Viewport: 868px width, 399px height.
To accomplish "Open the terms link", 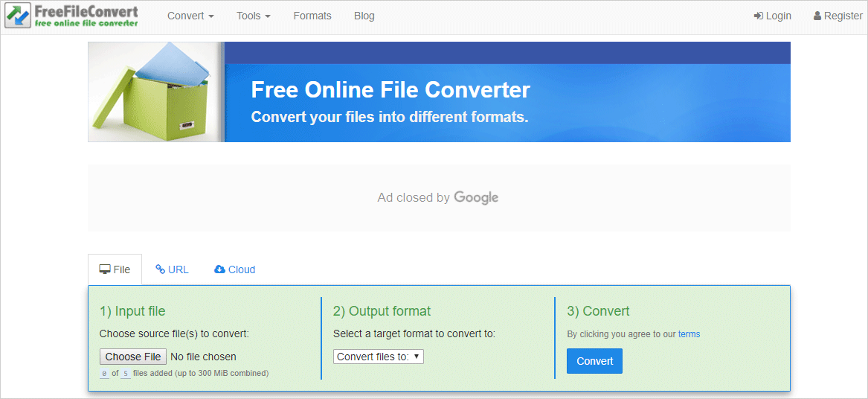I will (689, 334).
